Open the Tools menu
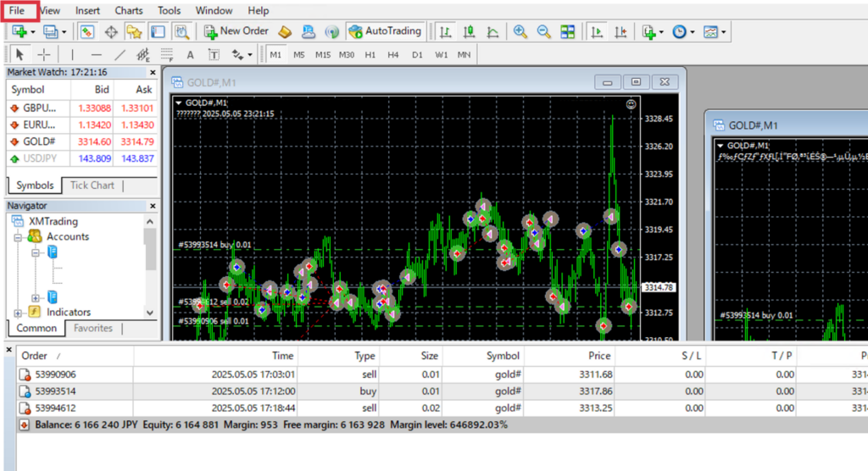The height and width of the screenshot is (471, 868). (169, 10)
